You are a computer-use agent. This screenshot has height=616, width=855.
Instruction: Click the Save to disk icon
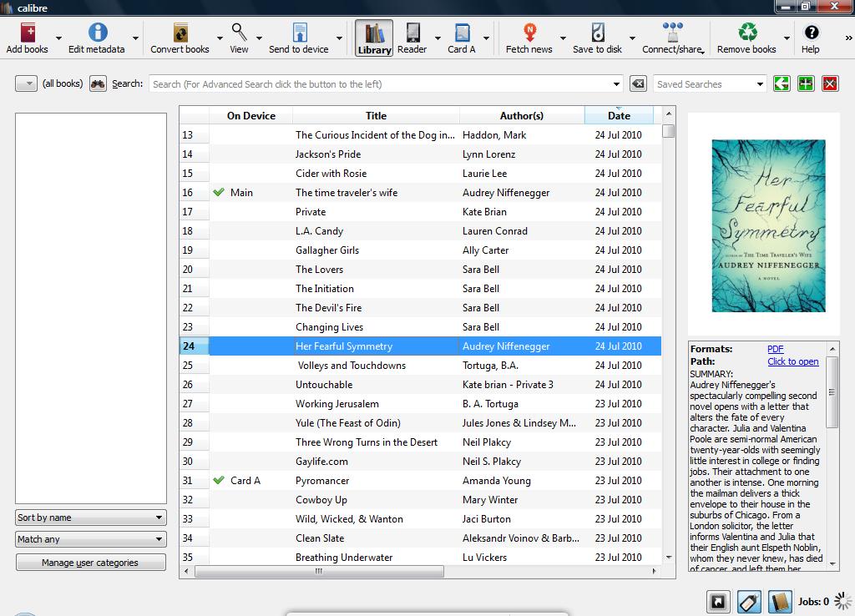pos(598,33)
